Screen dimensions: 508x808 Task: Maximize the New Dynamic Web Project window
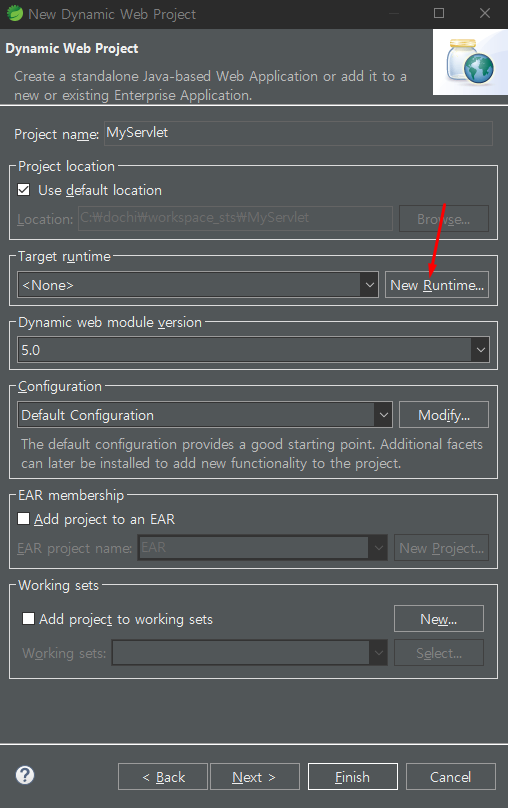click(x=439, y=13)
